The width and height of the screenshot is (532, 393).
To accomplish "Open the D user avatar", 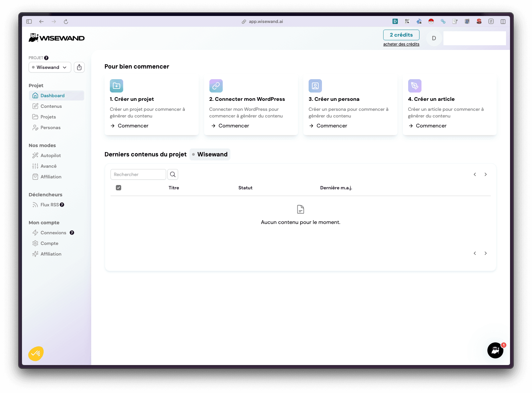I will point(434,38).
